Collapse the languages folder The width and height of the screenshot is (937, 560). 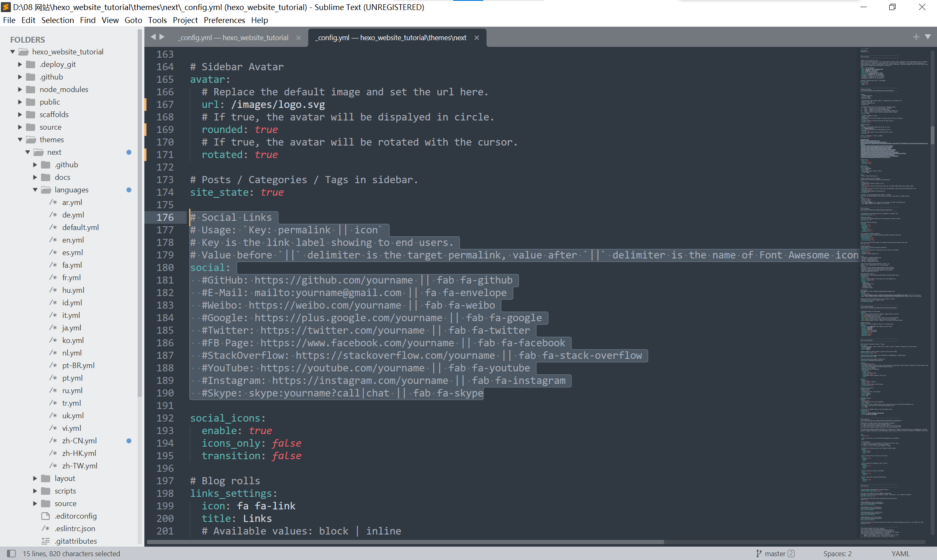35,189
